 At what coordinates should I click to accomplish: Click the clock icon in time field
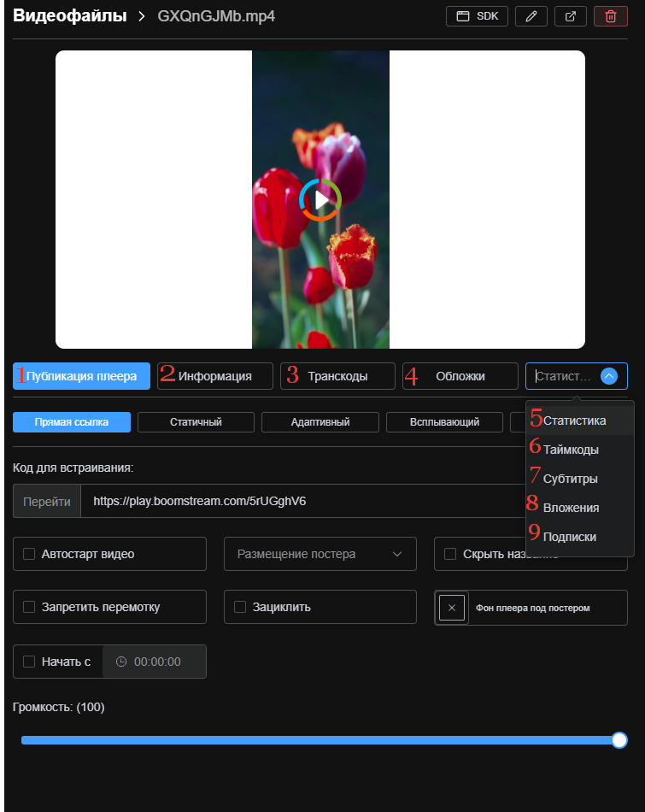(121, 662)
